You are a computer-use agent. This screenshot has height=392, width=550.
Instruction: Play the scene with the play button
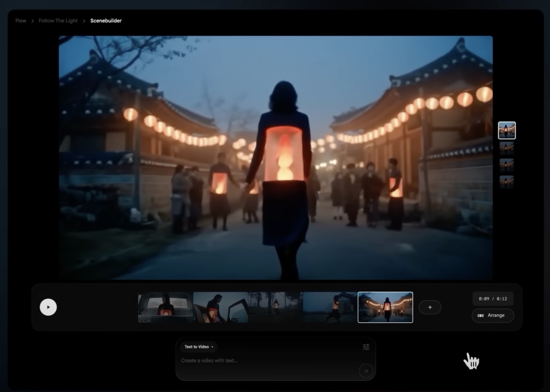tap(48, 307)
